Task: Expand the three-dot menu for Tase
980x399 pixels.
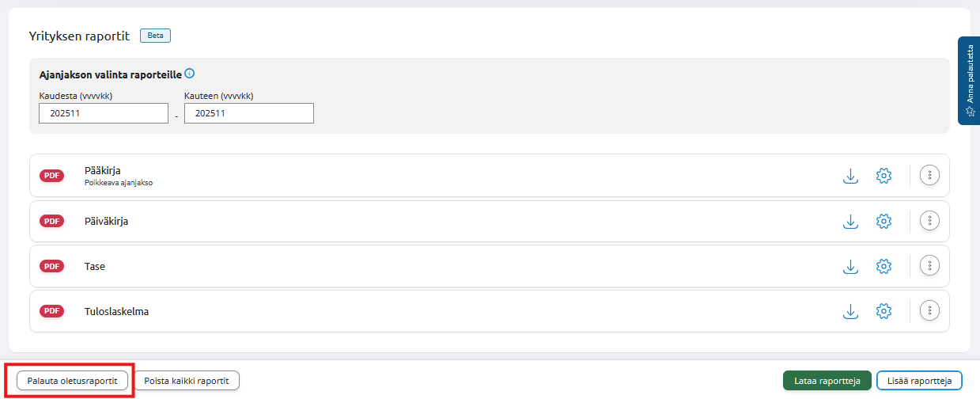Action: tap(930, 267)
